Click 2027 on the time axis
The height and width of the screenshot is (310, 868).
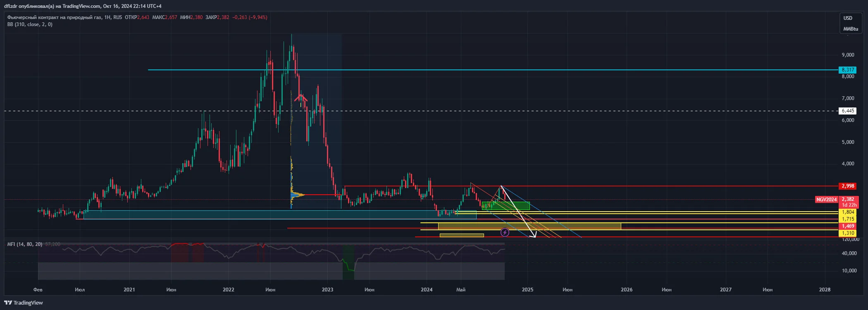coord(726,290)
